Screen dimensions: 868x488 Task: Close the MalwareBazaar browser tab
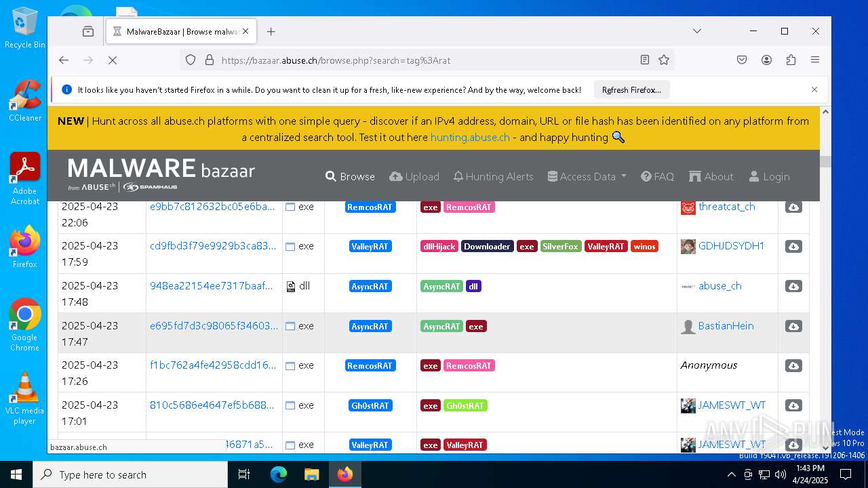245,31
